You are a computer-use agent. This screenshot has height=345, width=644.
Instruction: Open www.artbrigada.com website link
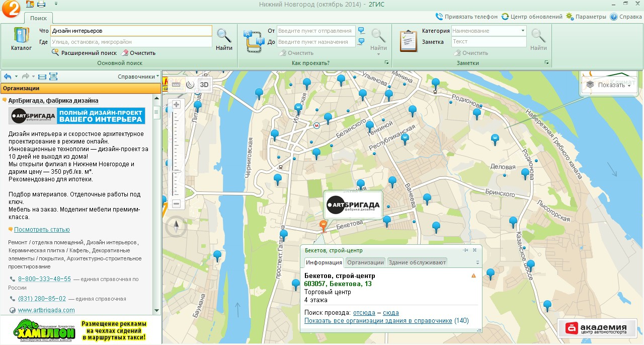click(x=46, y=310)
